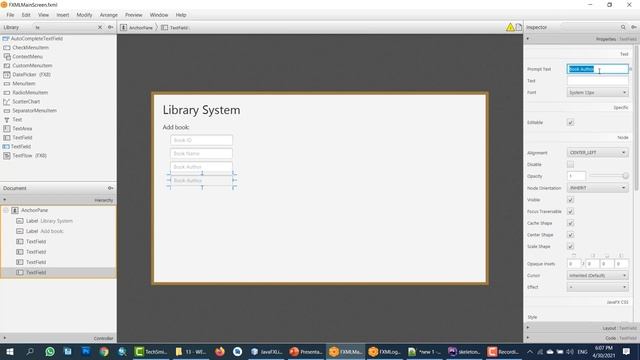
Task: Toggle the Focus Traversable checkbox
Action: pos(570,211)
